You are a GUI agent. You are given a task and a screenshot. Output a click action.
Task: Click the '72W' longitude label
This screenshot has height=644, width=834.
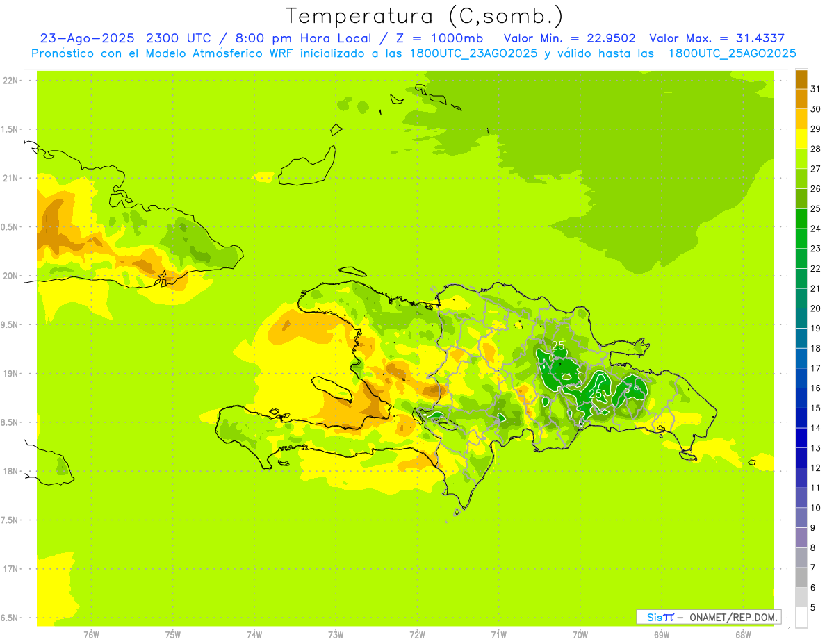[417, 635]
